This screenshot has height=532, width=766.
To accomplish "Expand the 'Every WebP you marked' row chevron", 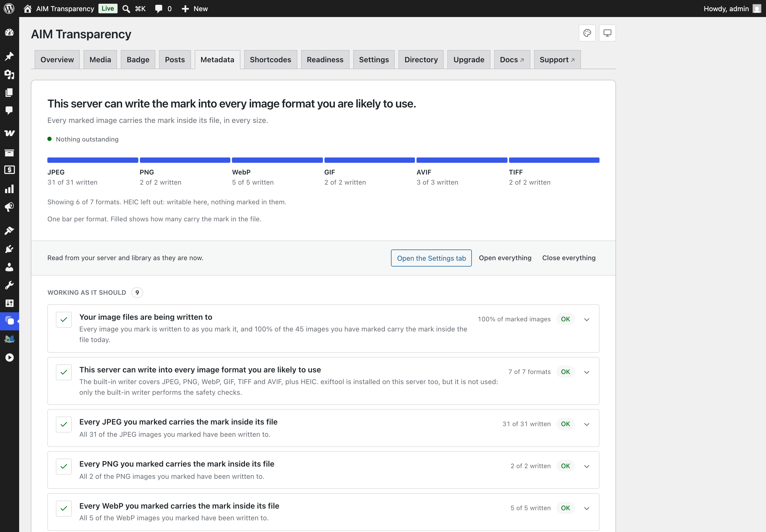I will [587, 508].
